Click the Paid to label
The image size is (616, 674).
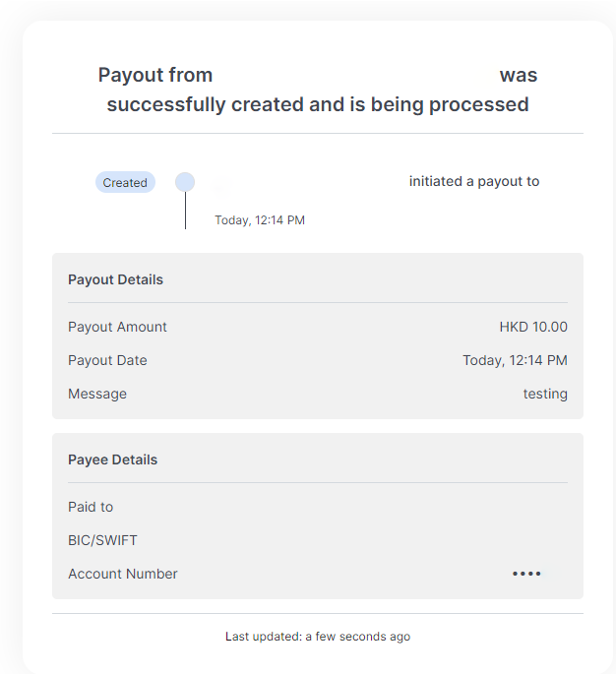91,507
